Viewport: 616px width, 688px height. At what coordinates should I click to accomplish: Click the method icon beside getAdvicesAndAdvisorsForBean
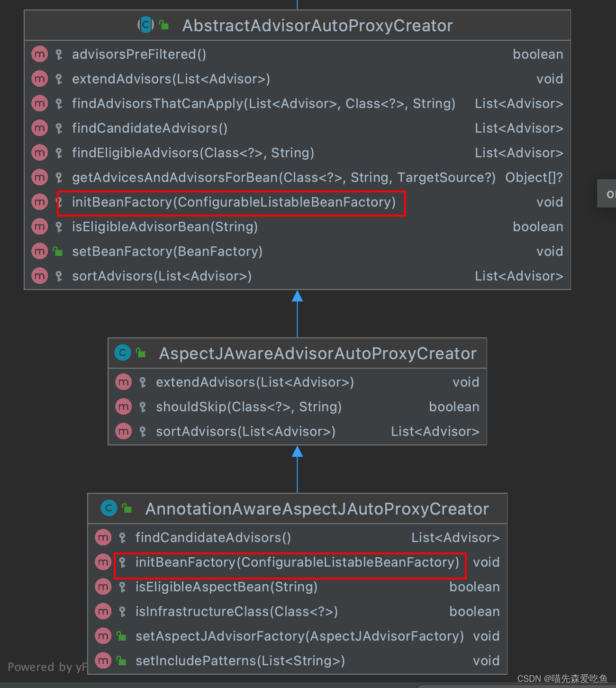[40, 177]
